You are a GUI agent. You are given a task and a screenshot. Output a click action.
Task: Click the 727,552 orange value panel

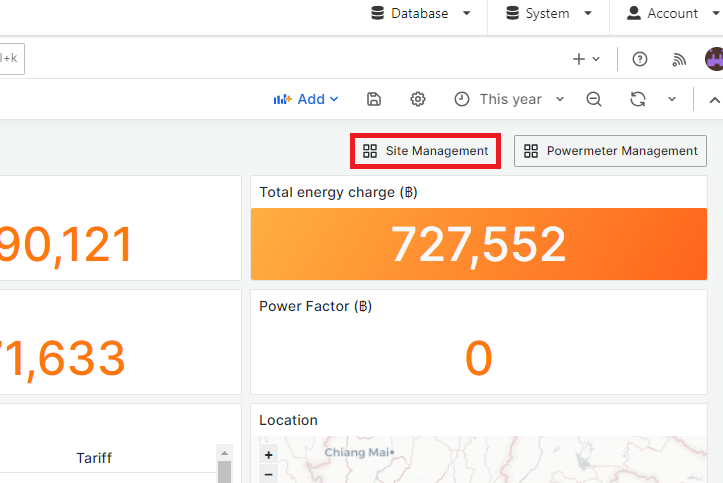[x=479, y=244]
